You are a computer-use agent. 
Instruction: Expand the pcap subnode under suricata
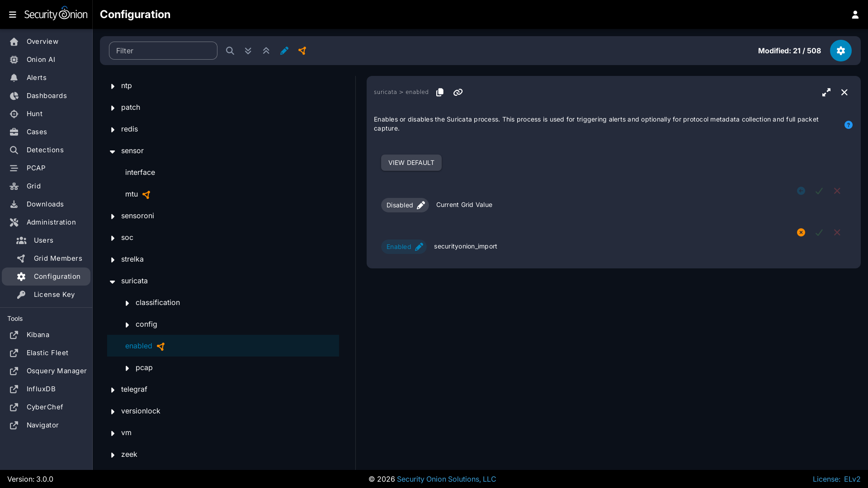tap(127, 368)
